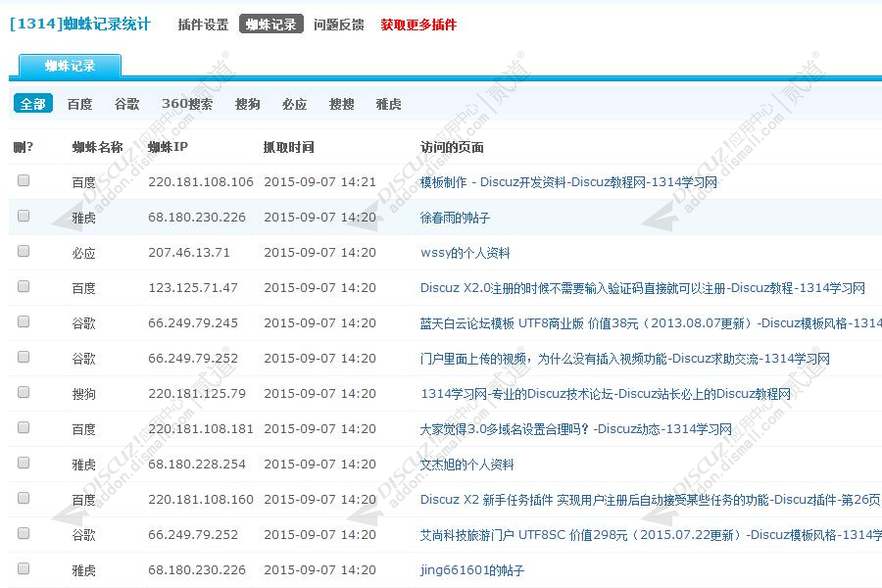Click IP address 66.249.79.245
Image resolution: width=882 pixels, height=588 pixels.
coord(193,323)
